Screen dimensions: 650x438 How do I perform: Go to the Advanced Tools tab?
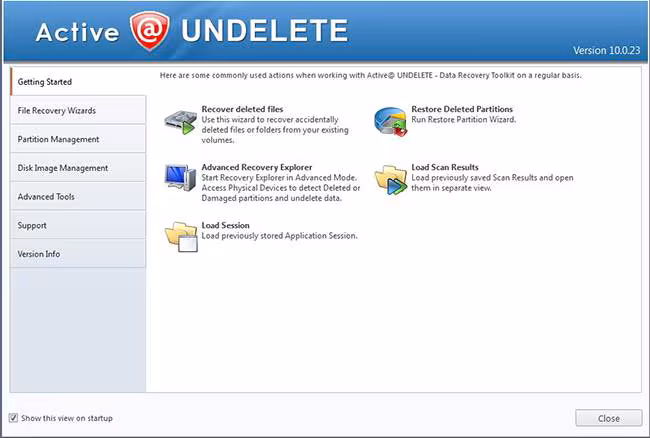coord(78,196)
